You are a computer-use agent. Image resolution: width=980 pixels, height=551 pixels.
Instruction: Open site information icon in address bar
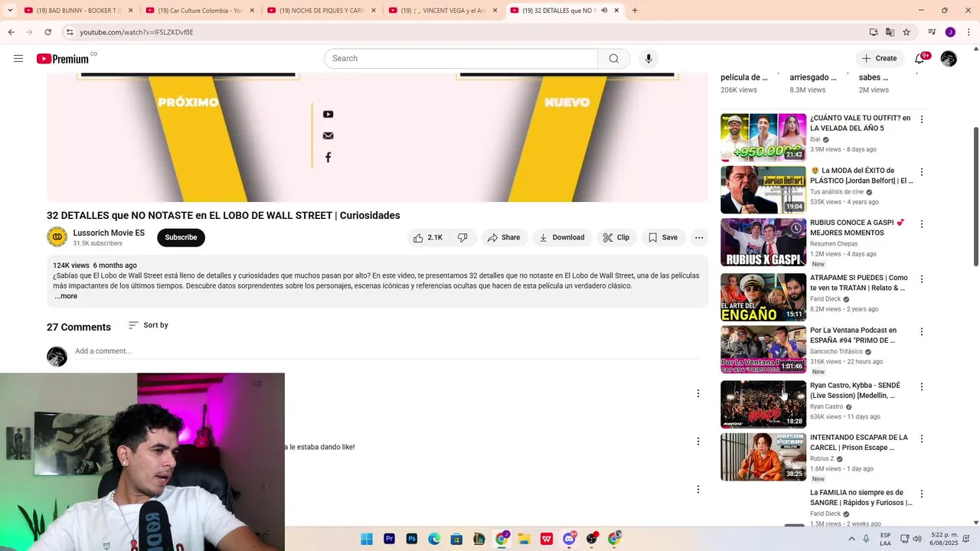click(x=69, y=32)
